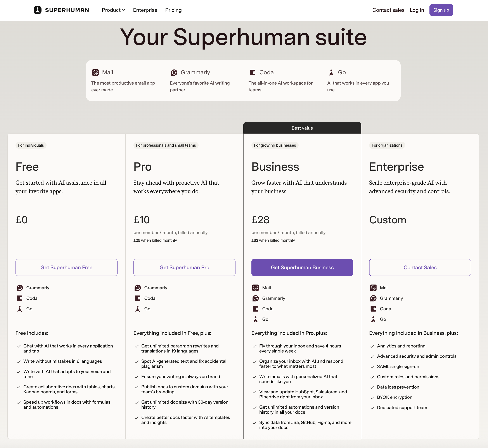Click the Log in link

click(417, 10)
